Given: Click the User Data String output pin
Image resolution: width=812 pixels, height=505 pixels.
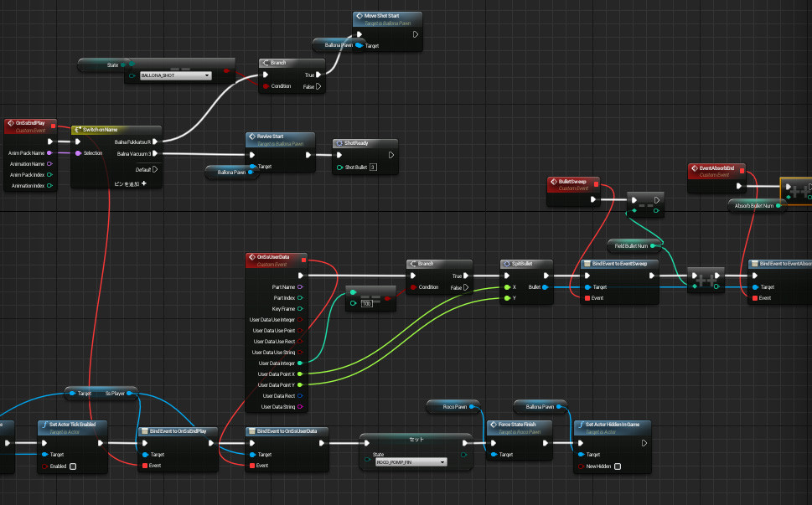Looking at the screenshot, I should tap(300, 407).
